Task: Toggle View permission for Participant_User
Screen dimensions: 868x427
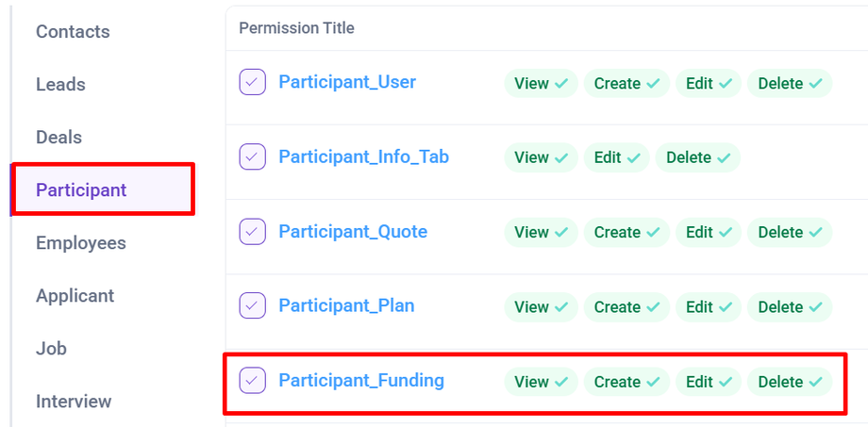Action: click(x=540, y=84)
